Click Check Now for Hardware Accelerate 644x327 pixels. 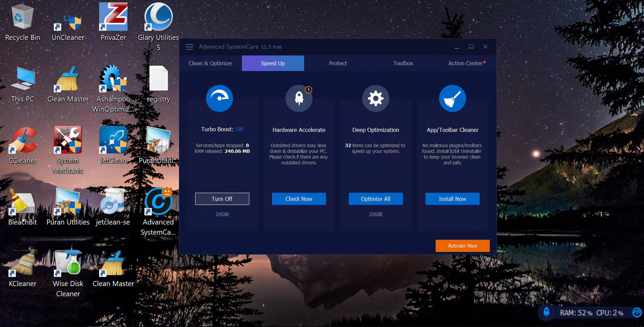click(x=299, y=199)
